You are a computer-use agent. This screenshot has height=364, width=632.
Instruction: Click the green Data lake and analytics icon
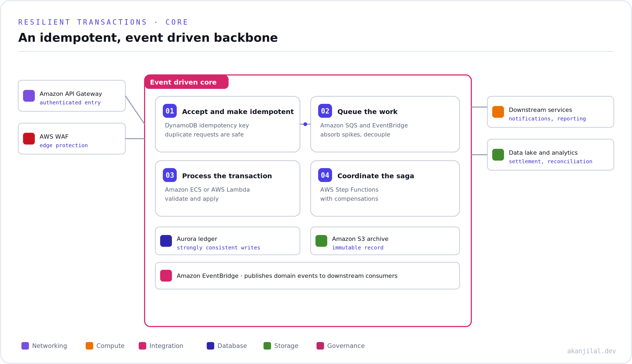tap(498, 155)
